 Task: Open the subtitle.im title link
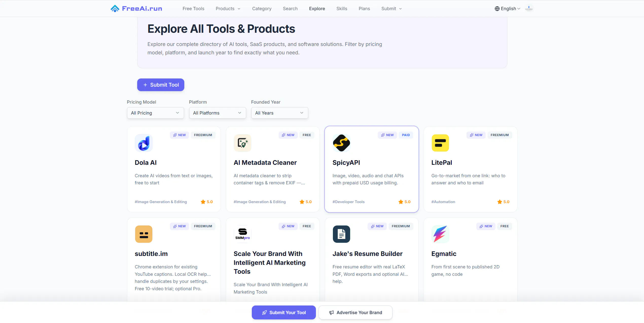pos(151,254)
